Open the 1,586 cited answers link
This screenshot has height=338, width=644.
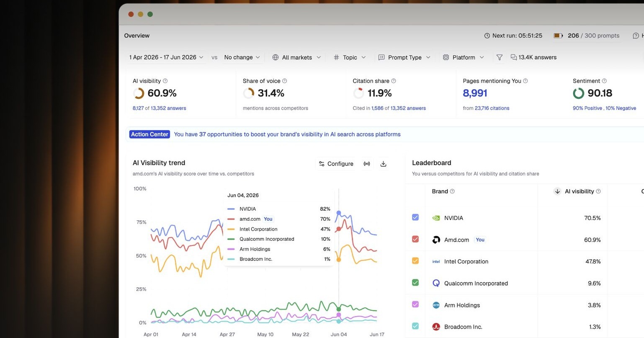377,108
